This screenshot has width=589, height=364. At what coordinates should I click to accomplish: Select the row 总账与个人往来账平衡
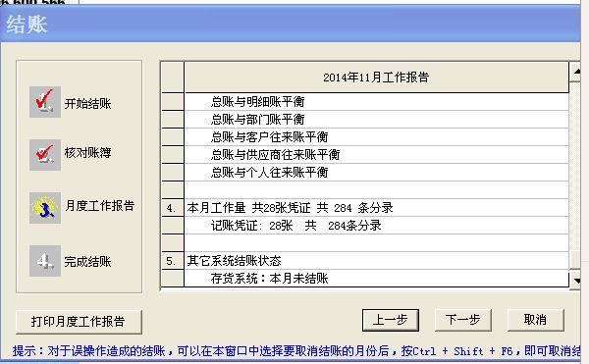pos(376,173)
